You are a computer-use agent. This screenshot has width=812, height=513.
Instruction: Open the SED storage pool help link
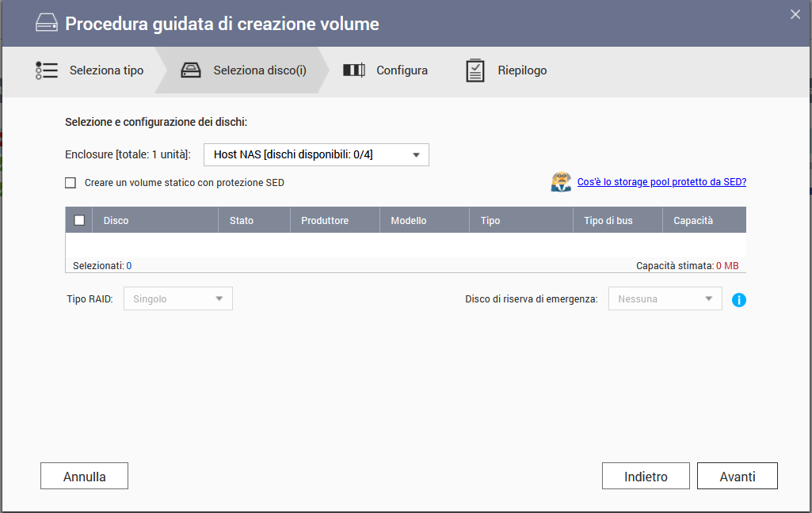coord(661,182)
